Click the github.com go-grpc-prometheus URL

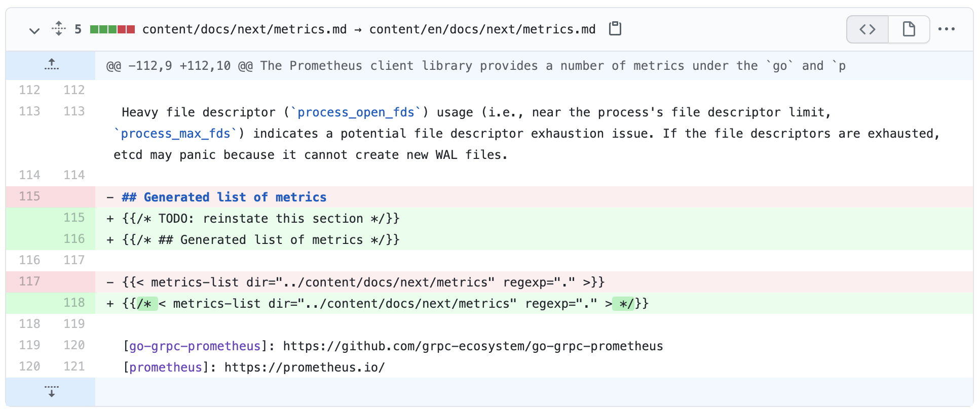tap(473, 346)
